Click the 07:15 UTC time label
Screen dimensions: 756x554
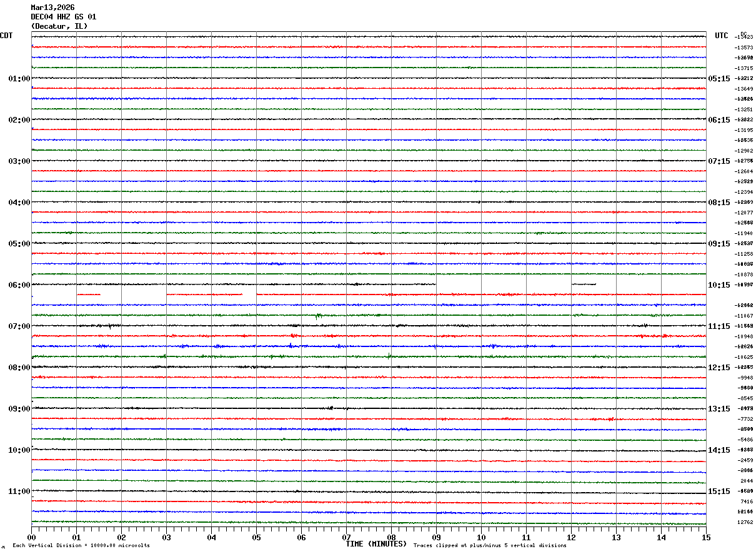pos(719,161)
